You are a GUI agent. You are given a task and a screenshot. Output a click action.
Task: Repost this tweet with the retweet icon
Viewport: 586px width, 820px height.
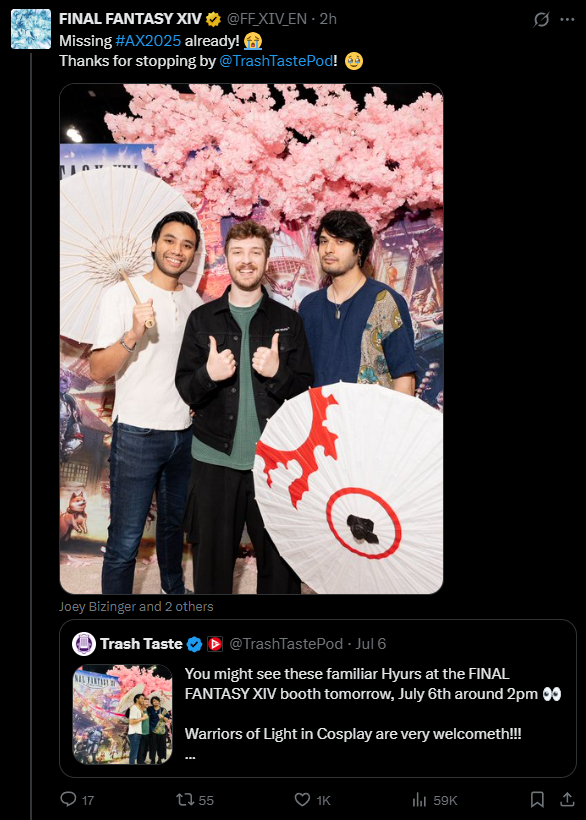184,800
